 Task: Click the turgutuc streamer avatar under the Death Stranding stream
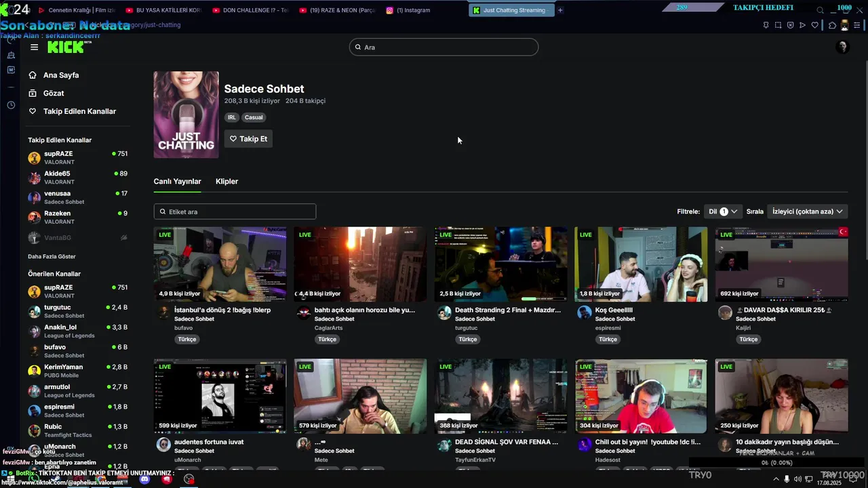[444, 312]
